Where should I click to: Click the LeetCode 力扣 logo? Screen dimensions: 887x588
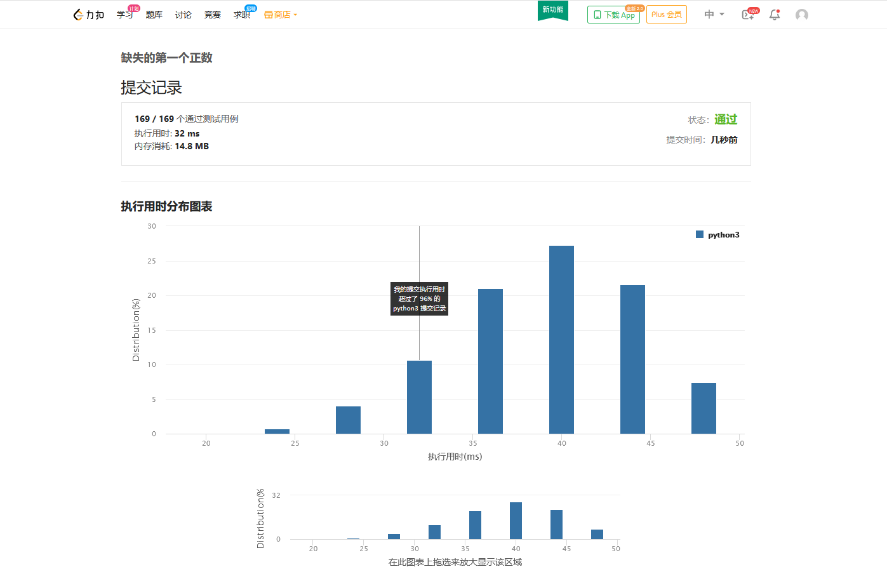click(x=88, y=15)
